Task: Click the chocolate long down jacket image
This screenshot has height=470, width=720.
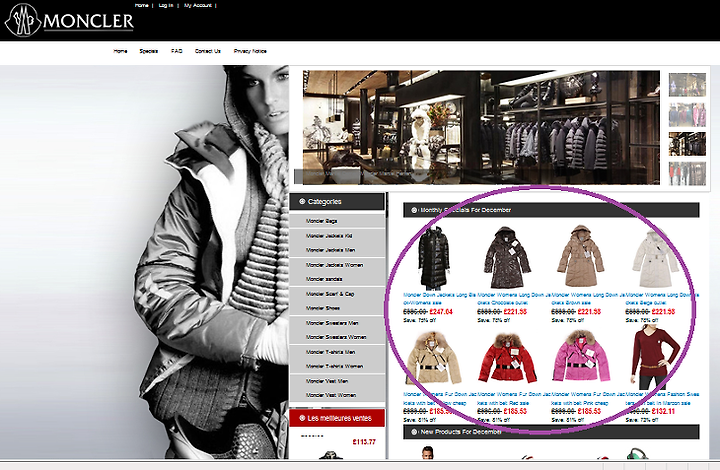Action: click(x=506, y=257)
